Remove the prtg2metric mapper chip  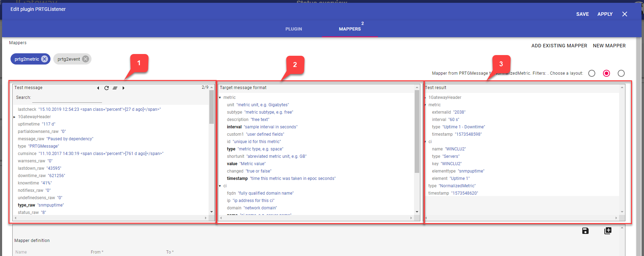pos(45,59)
